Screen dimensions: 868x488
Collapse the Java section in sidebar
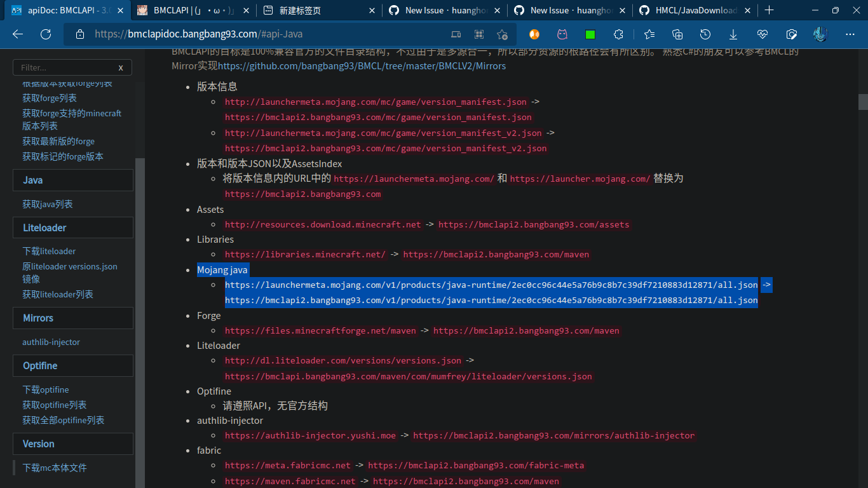72,180
